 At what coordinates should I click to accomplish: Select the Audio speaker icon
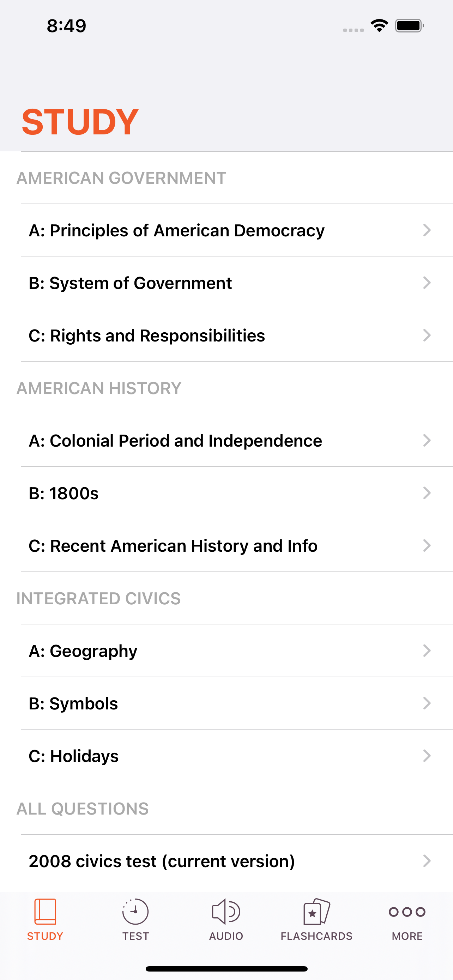point(226,912)
